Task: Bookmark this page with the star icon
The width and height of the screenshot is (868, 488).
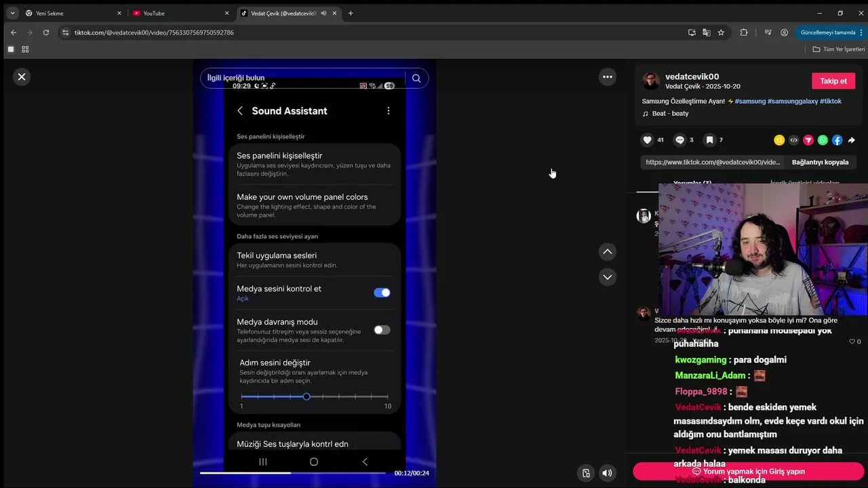Action: coord(721,33)
